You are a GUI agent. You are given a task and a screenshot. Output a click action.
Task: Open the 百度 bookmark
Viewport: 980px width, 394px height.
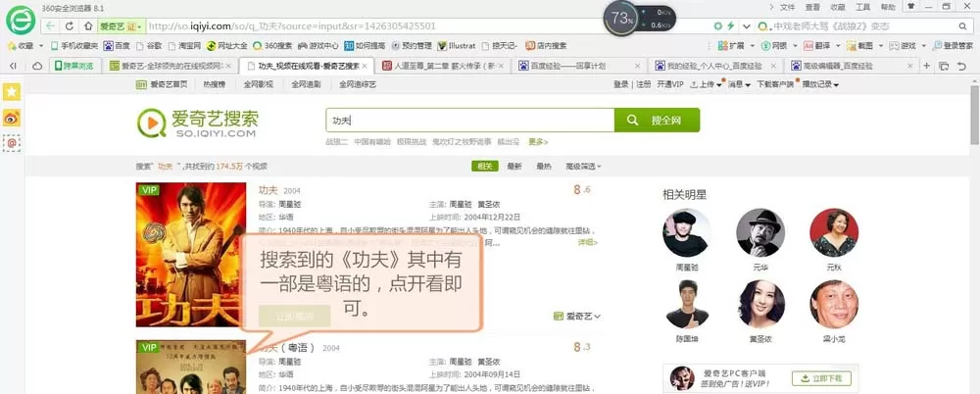pyautogui.click(x=117, y=46)
